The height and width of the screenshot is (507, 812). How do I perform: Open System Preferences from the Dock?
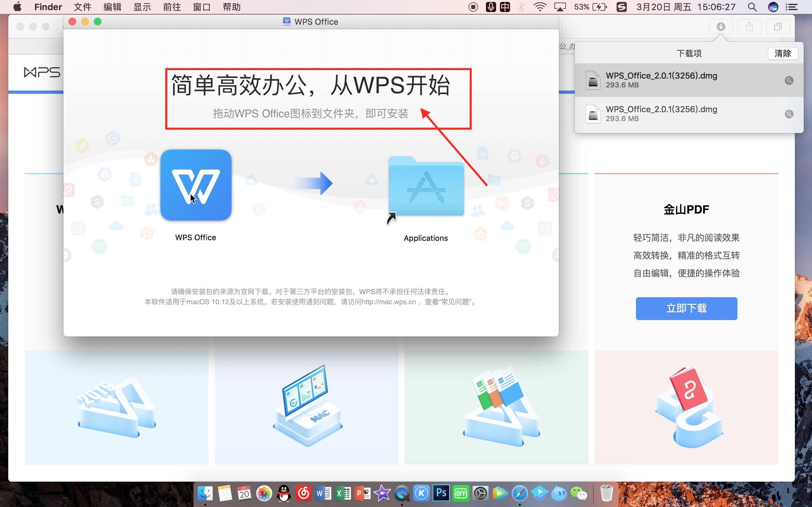(x=481, y=493)
